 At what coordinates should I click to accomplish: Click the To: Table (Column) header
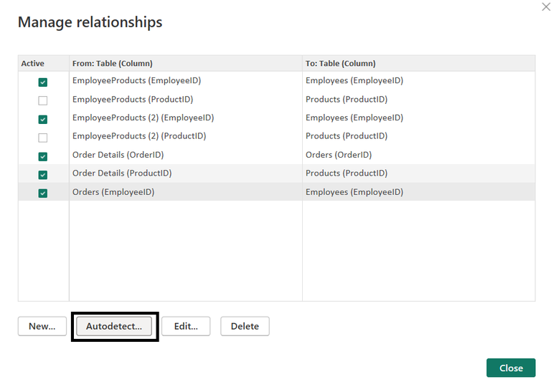coord(341,64)
